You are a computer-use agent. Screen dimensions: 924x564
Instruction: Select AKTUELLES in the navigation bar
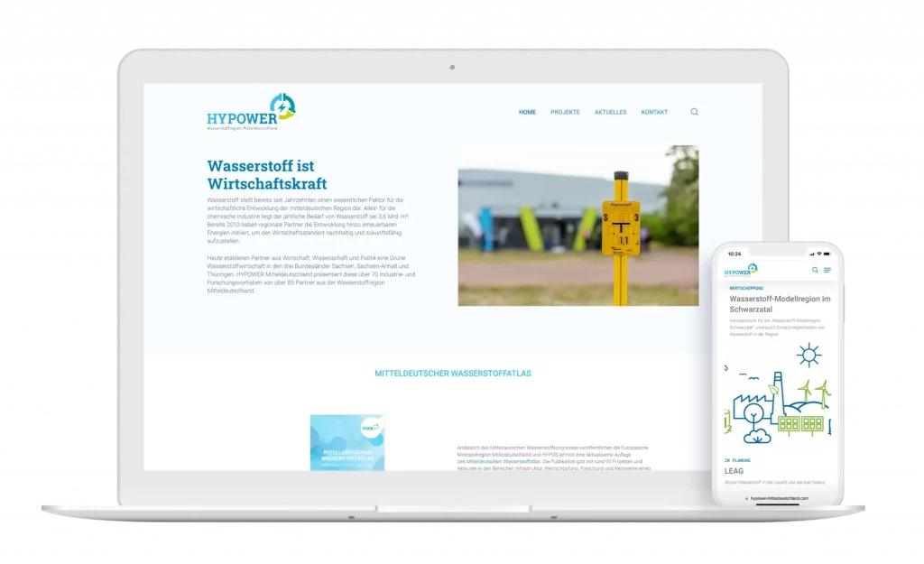tap(610, 112)
